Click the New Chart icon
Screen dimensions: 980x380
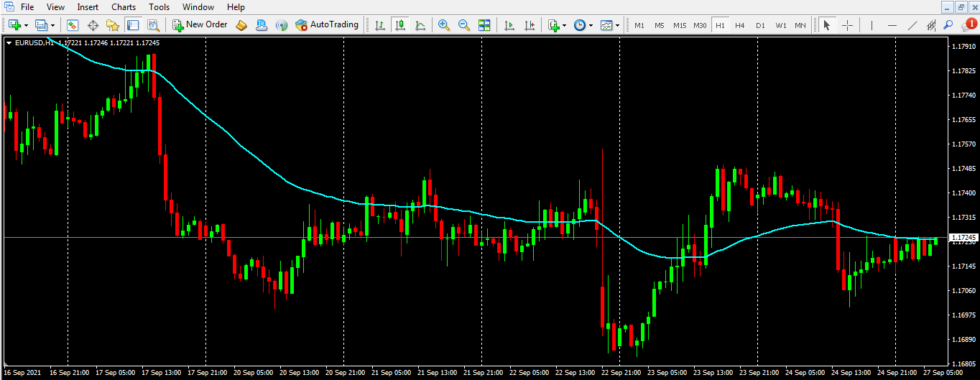coord(14,25)
